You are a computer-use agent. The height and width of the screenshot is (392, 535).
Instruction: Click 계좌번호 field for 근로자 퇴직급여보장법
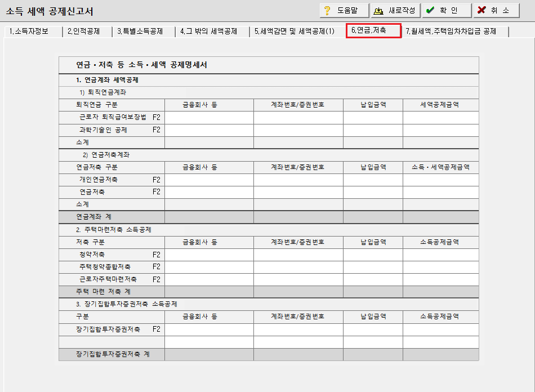(x=298, y=118)
